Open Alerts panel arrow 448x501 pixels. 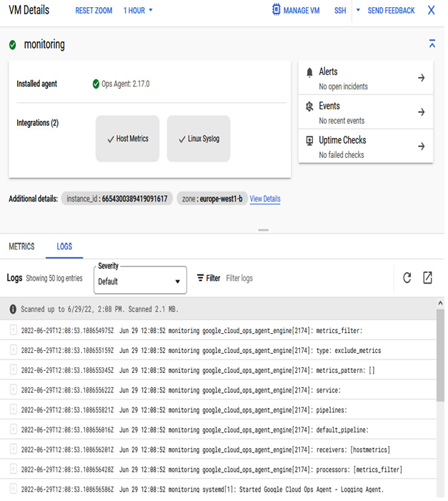pyautogui.click(x=421, y=78)
